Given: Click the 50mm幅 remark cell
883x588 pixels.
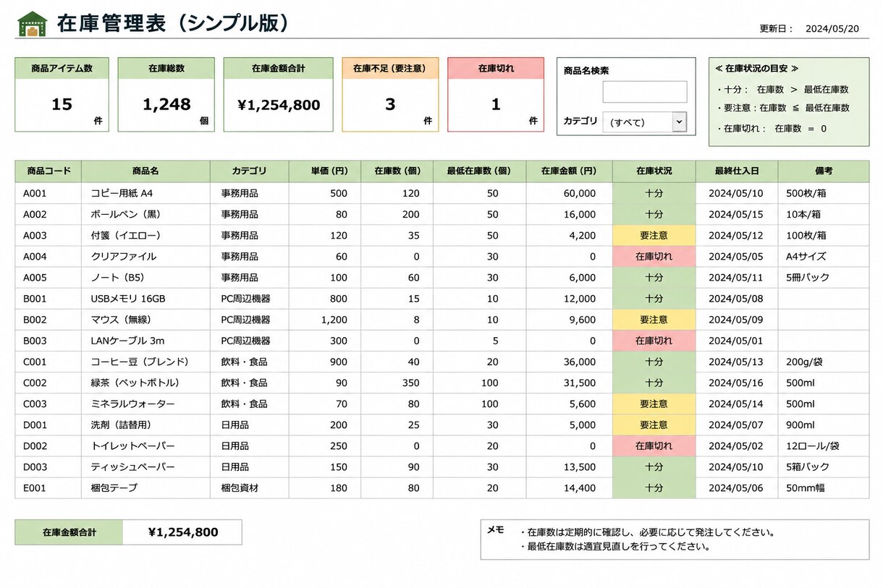Looking at the screenshot, I should 824,488.
